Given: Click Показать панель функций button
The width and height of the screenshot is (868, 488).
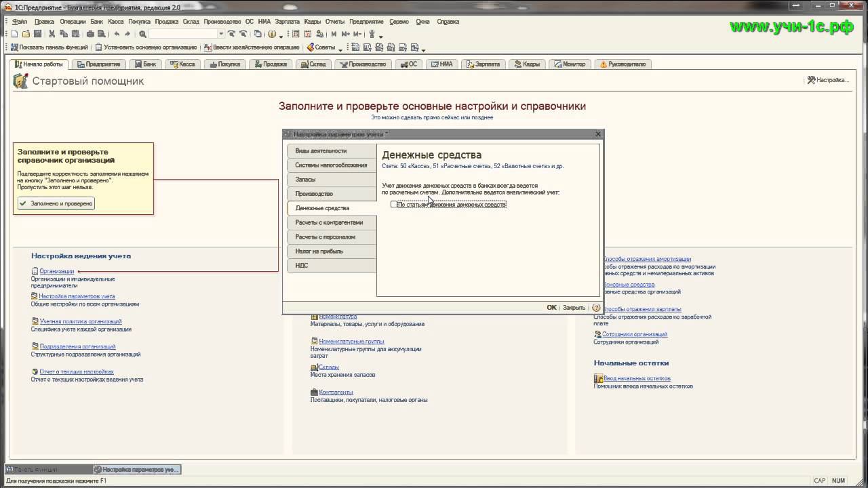Looking at the screenshot, I should [x=49, y=47].
